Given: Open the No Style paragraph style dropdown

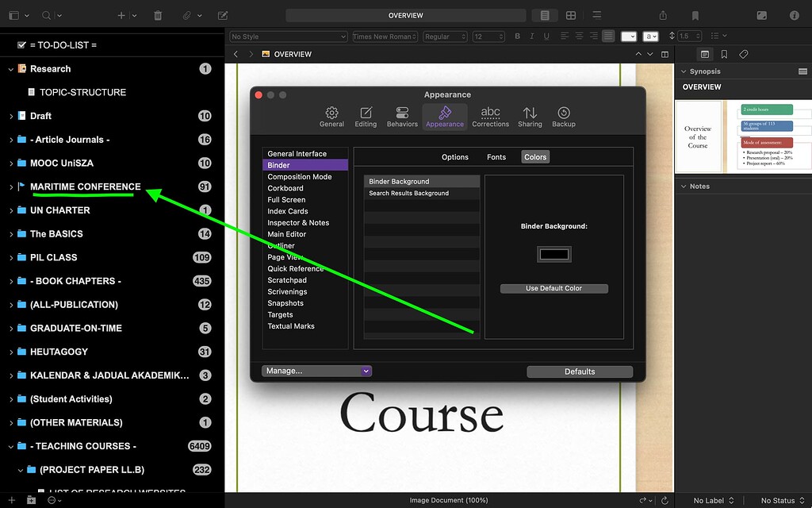Looking at the screenshot, I should point(288,36).
